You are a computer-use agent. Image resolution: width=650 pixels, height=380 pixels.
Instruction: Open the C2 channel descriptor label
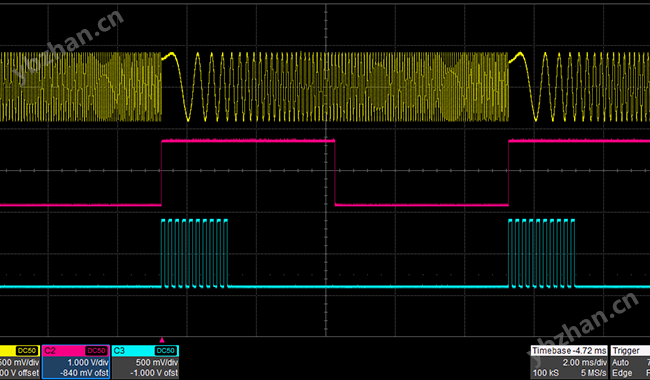(50, 351)
